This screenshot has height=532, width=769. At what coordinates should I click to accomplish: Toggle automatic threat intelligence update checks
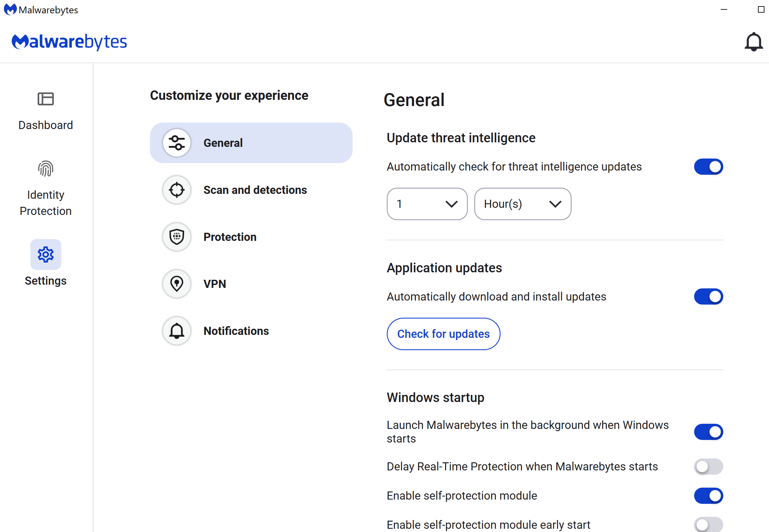pyautogui.click(x=708, y=167)
